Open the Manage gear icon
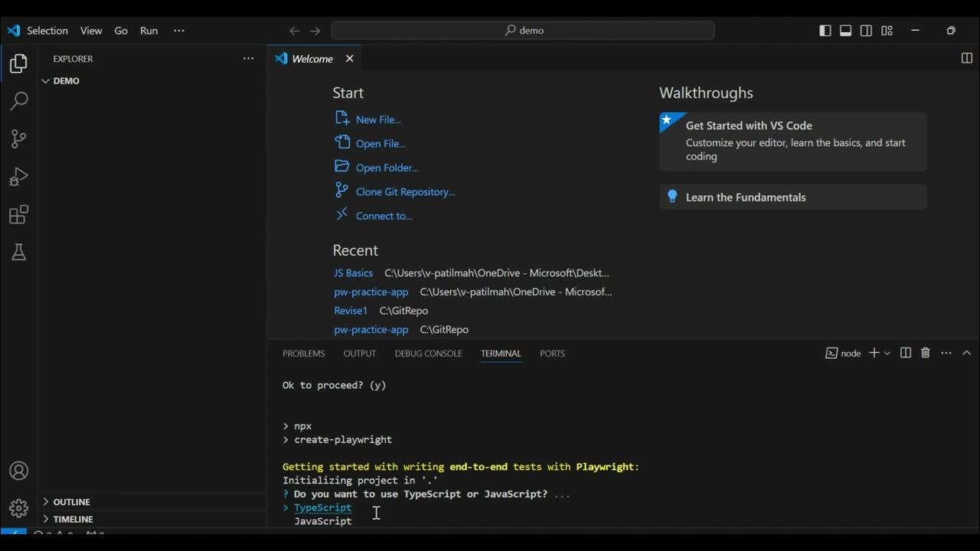Image resolution: width=980 pixels, height=551 pixels. click(18, 508)
